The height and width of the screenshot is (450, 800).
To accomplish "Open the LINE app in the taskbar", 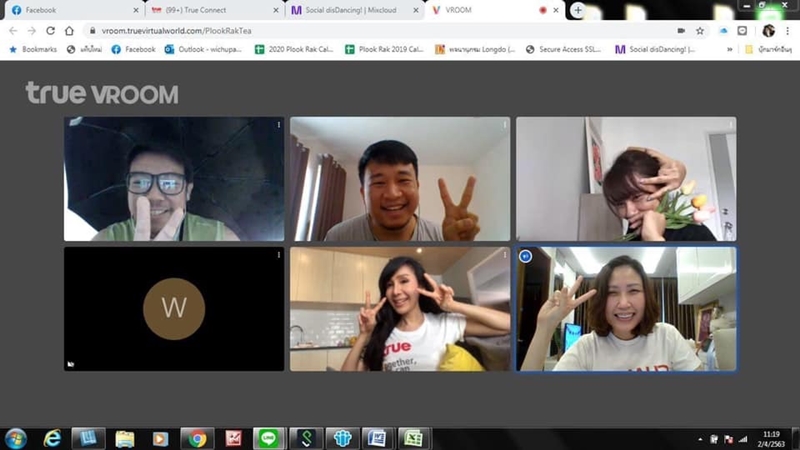I will tap(268, 438).
